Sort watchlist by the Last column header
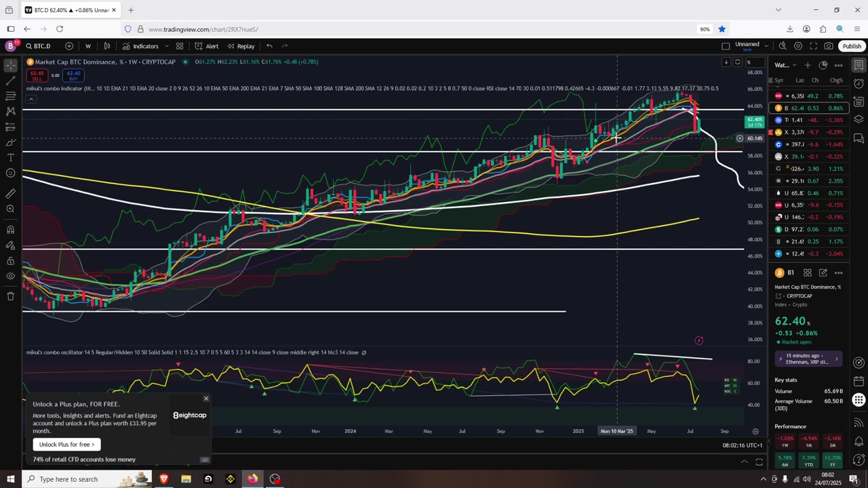The height and width of the screenshot is (488, 868). [800, 80]
